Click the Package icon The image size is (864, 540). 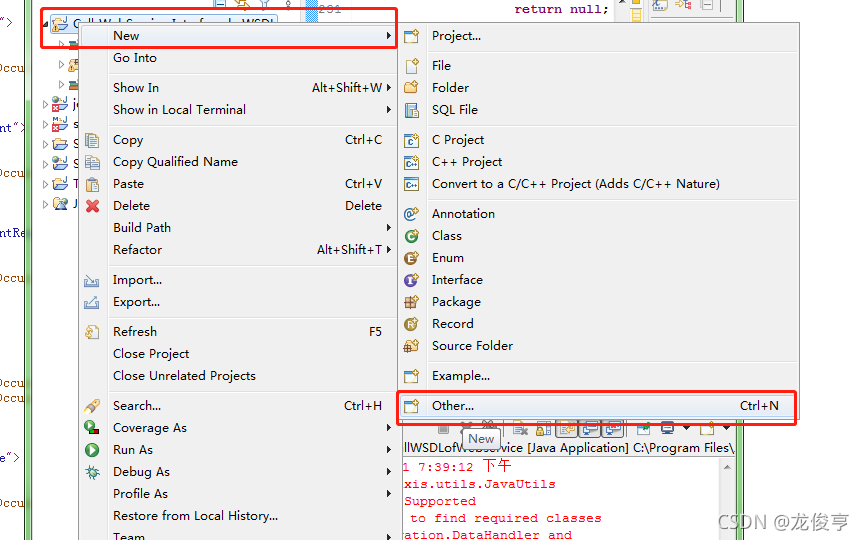[x=412, y=302]
